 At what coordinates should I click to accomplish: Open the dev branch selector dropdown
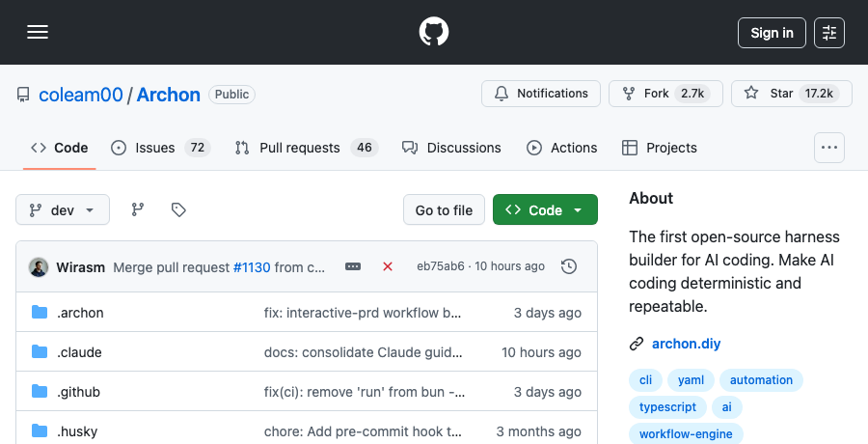point(63,210)
